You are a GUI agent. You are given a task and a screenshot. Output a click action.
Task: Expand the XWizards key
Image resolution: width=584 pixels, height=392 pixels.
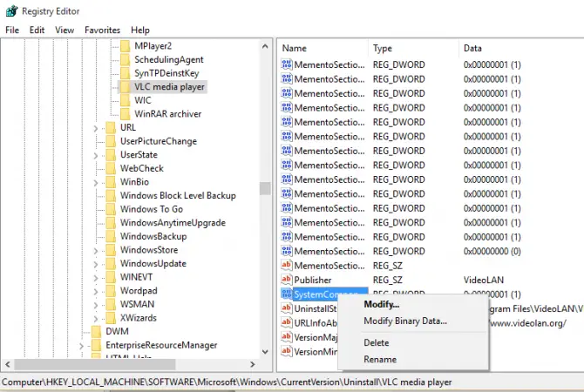[96, 319]
